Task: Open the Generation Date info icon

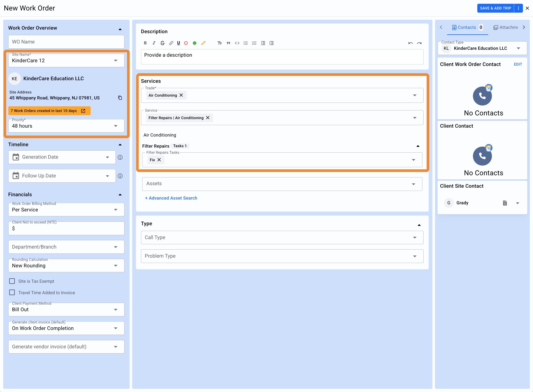Action: (x=120, y=157)
